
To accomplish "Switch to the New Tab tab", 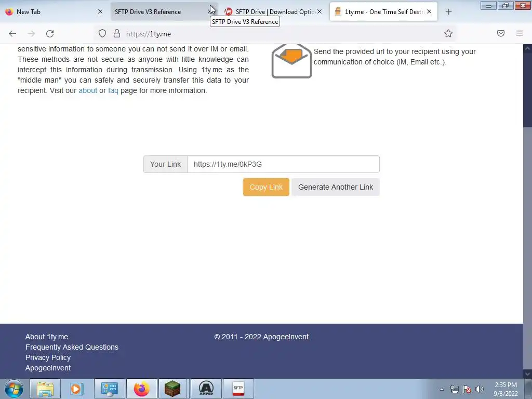I will 54,11.
